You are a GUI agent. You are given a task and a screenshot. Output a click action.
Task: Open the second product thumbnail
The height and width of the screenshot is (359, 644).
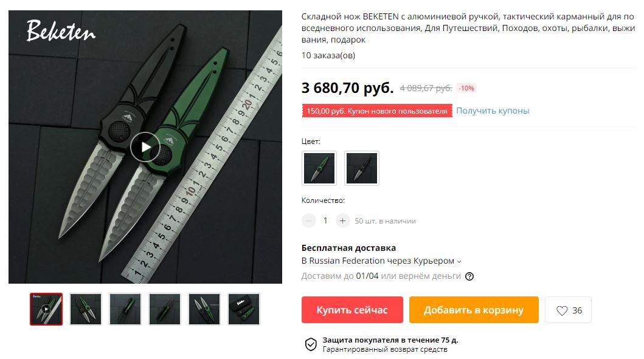pyautogui.click(x=85, y=309)
